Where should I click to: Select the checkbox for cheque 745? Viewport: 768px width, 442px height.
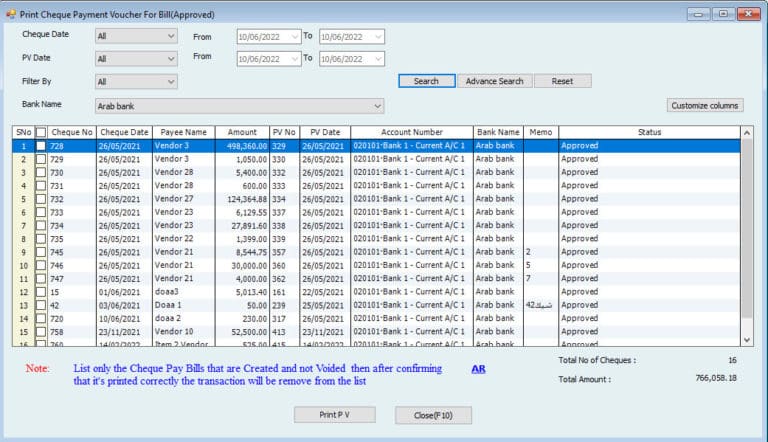[41, 252]
